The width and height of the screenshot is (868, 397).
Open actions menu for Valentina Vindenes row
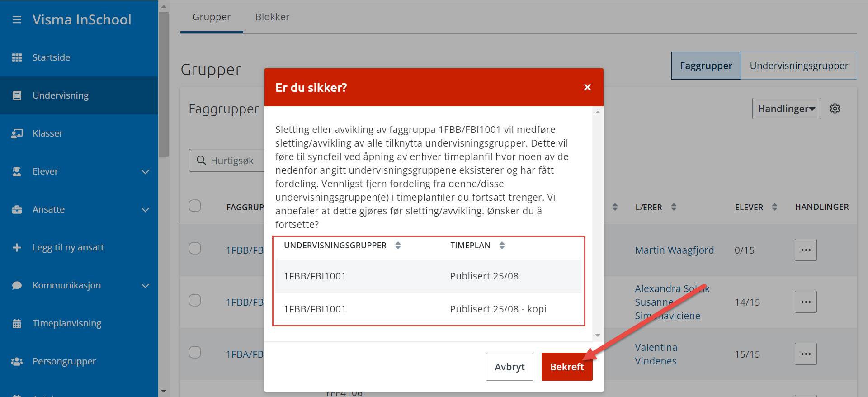click(x=806, y=354)
